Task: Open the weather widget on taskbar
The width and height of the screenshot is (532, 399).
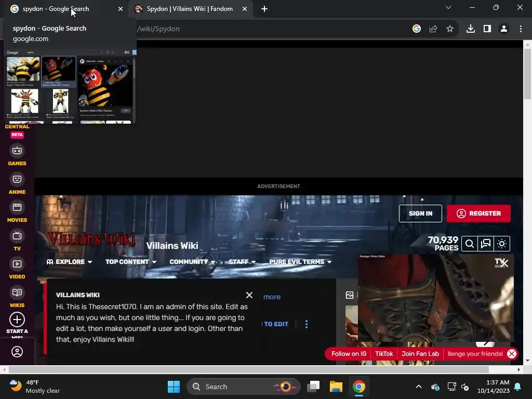Action: click(x=35, y=387)
